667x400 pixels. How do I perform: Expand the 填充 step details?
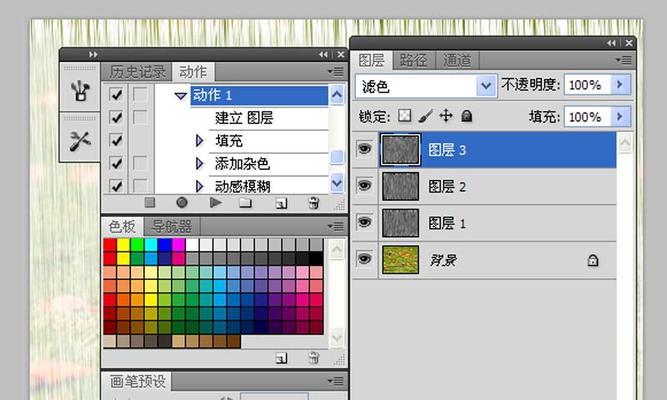199,140
